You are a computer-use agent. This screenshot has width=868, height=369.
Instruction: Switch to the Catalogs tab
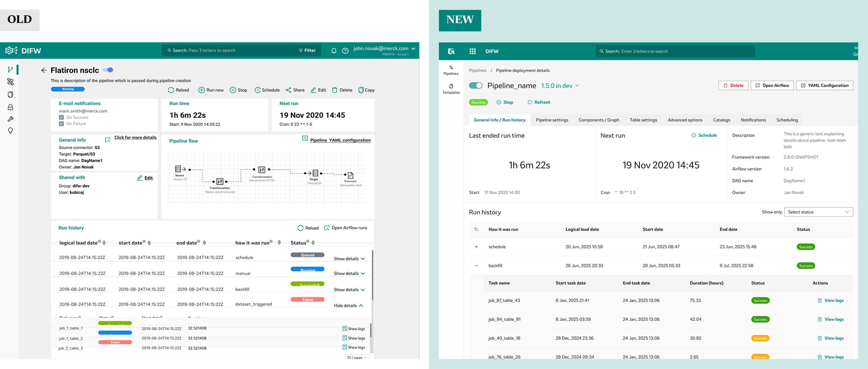tap(721, 120)
